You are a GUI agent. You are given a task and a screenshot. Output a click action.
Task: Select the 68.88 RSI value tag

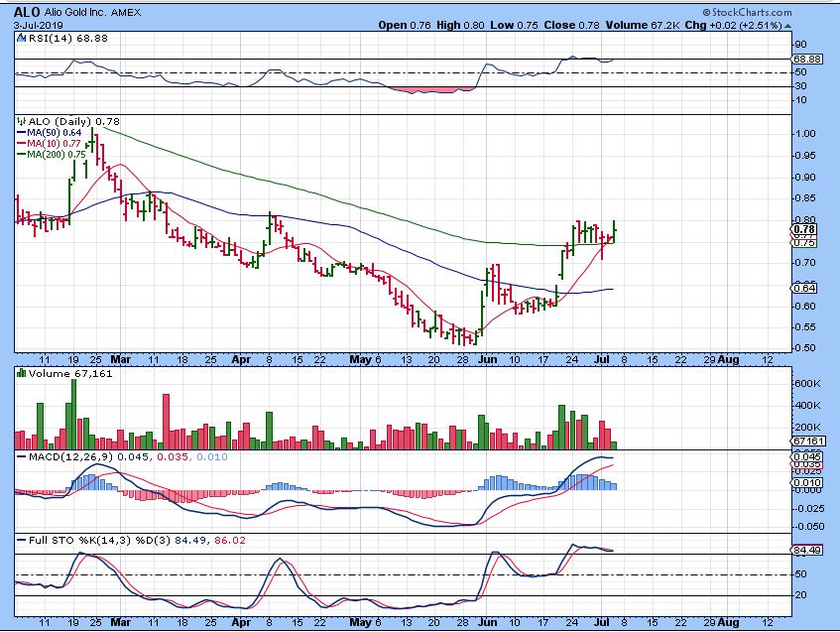[808, 60]
